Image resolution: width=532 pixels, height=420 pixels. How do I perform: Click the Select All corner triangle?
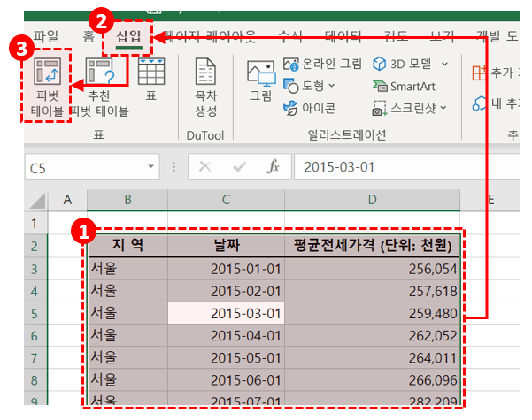[36, 201]
